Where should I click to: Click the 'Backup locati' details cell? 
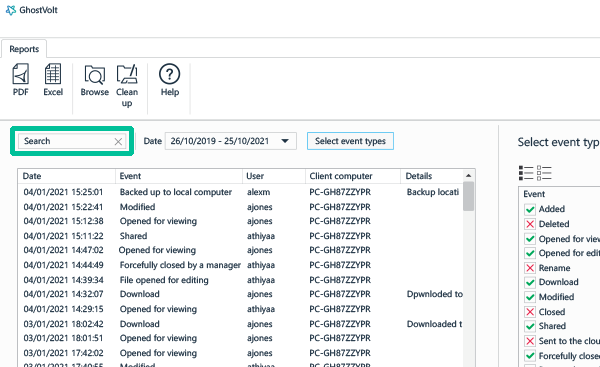[433, 192]
